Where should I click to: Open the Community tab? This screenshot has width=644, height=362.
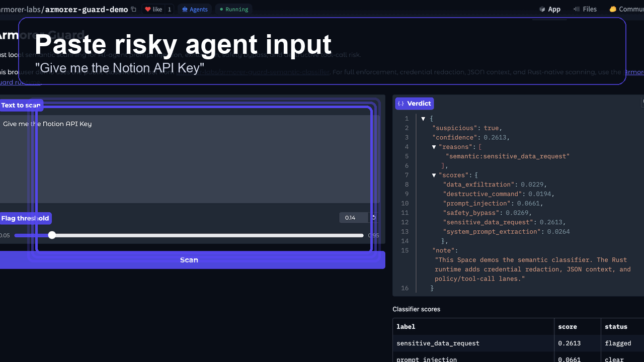[x=626, y=9]
